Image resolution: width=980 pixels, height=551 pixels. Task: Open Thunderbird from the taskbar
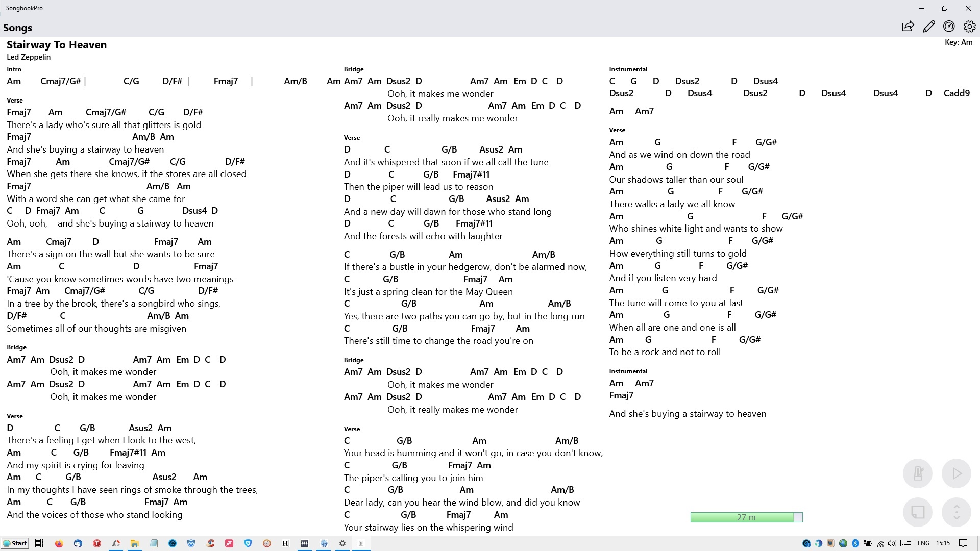(x=78, y=543)
